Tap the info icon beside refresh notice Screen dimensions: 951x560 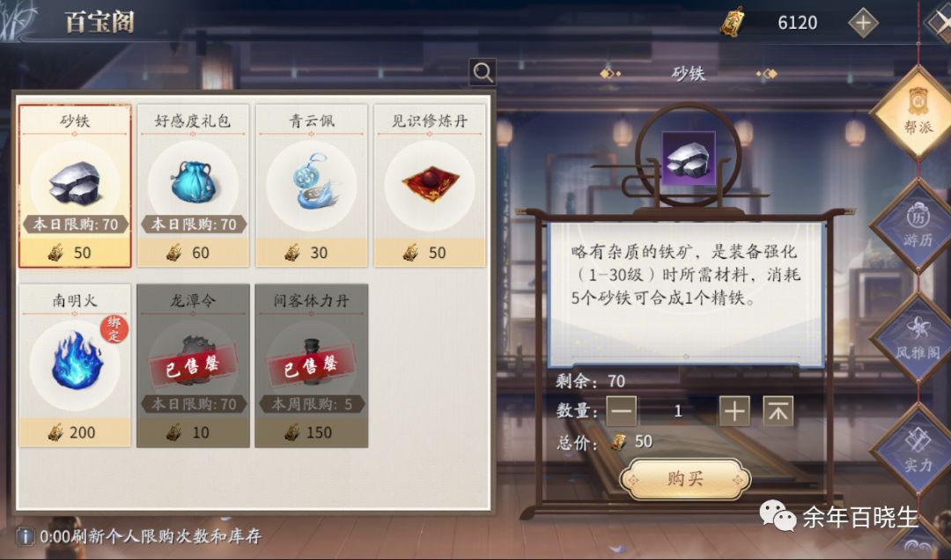pos(25,536)
